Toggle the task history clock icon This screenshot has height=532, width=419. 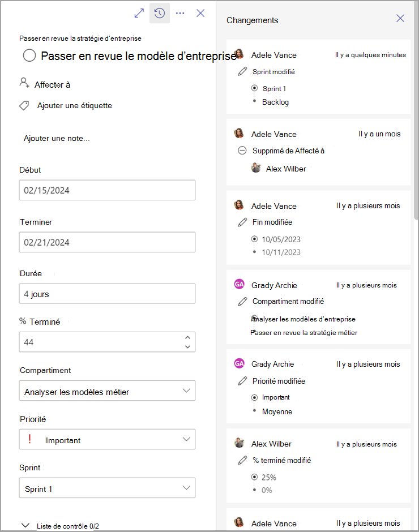(x=160, y=13)
